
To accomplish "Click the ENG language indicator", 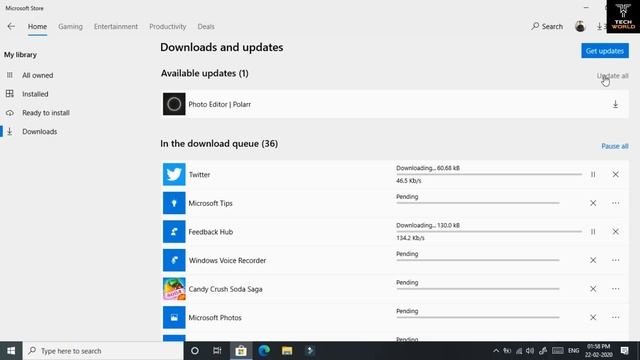I will tap(573, 351).
